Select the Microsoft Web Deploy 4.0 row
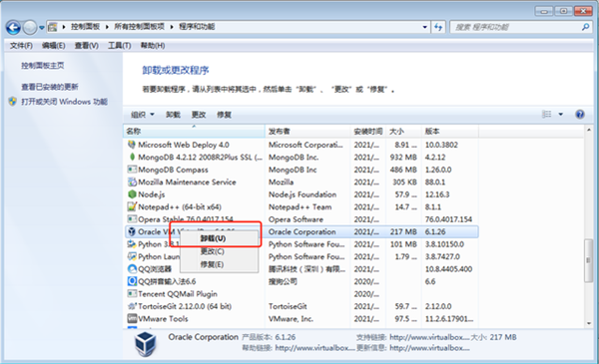 pos(301,145)
